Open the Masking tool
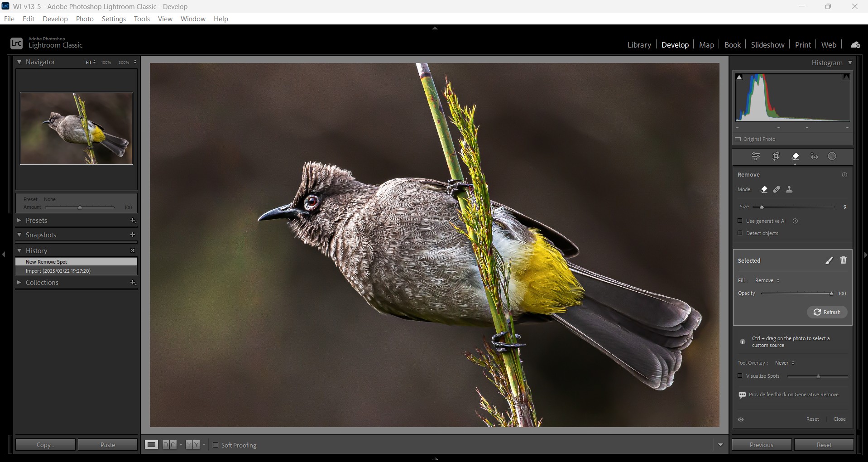The image size is (868, 462). tap(832, 157)
